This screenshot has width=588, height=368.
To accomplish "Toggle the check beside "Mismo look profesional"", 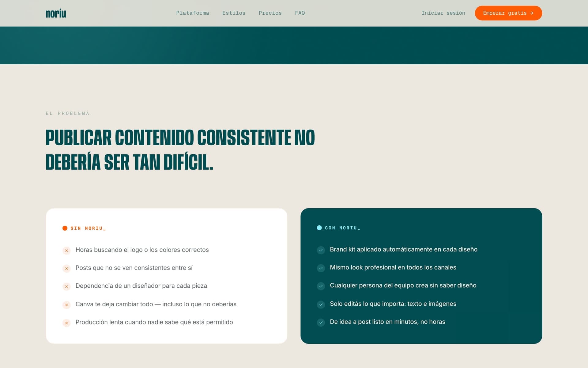I will pos(321,268).
